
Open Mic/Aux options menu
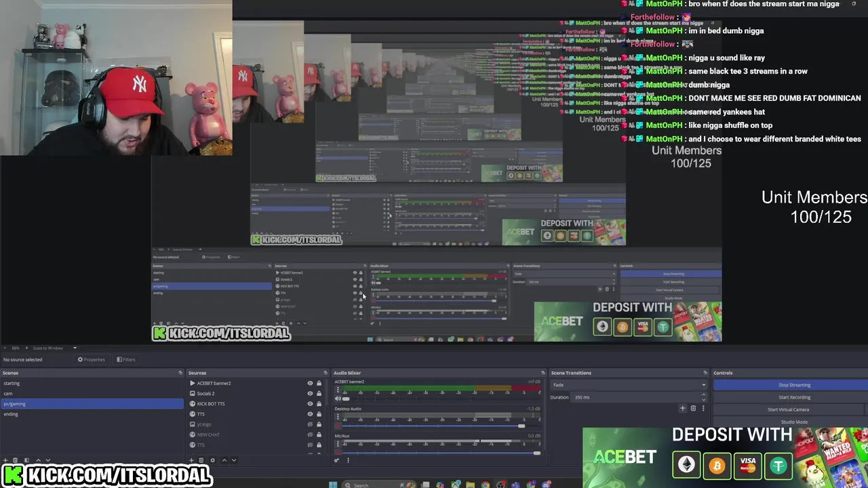pos(338,444)
